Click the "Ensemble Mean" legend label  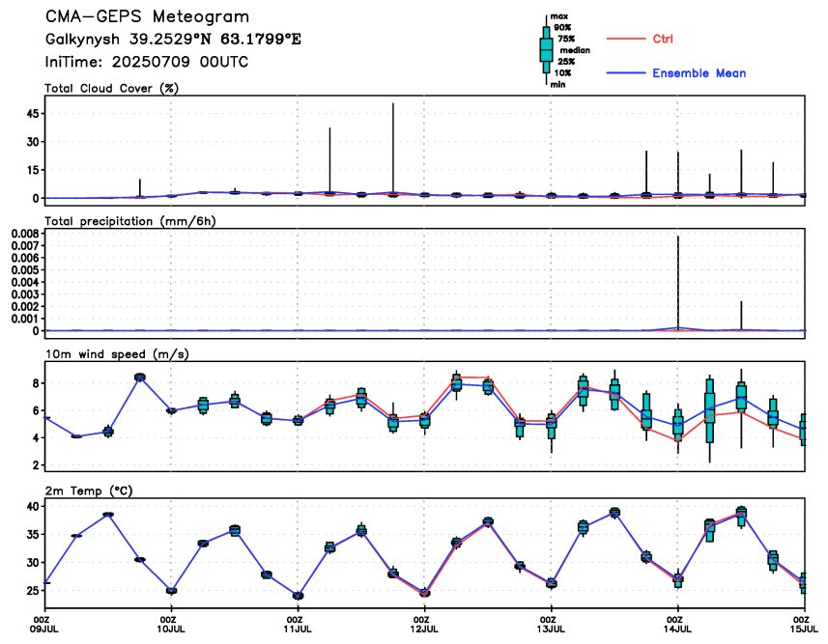tap(700, 73)
